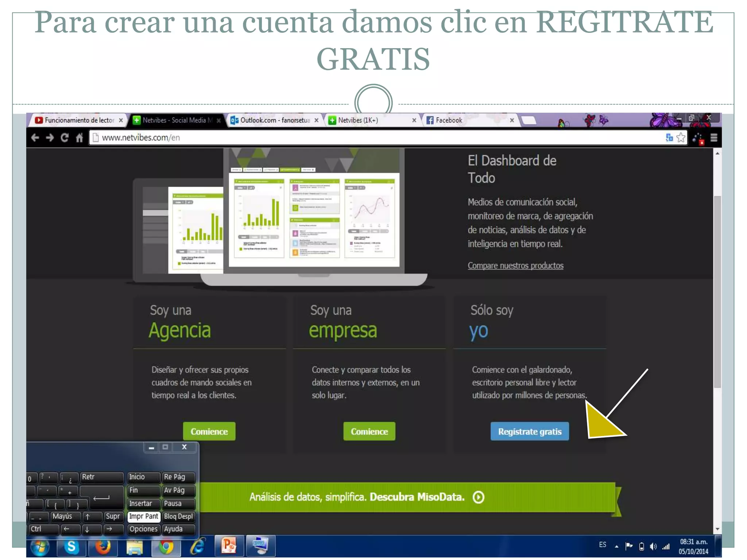Launch Firefox from taskbar
This screenshot has width=747, height=560.
coord(103,547)
